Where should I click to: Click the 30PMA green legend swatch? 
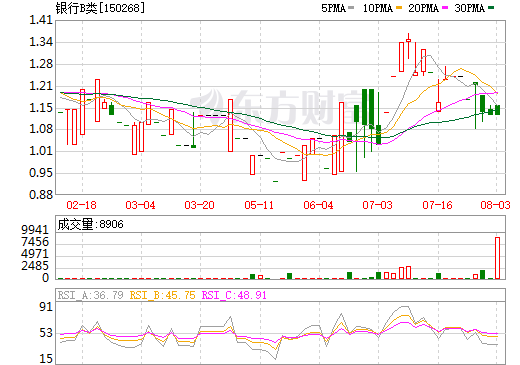pos(491,8)
